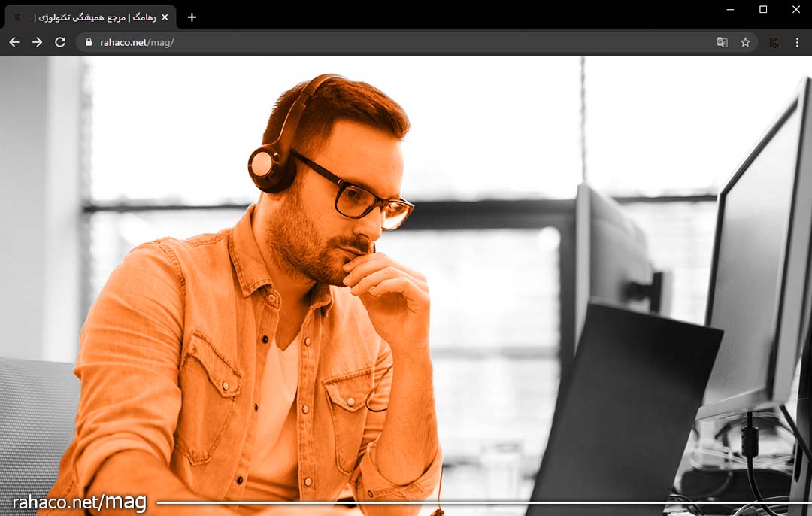Open the Chrome three-dot menu
Image resolution: width=812 pixels, height=516 pixels.
pos(797,42)
